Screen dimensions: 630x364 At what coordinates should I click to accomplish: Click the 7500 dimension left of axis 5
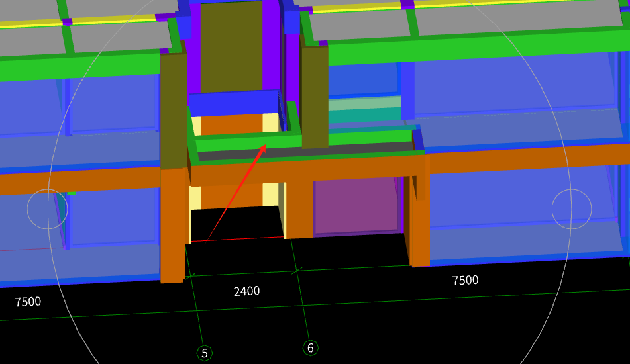28,302
